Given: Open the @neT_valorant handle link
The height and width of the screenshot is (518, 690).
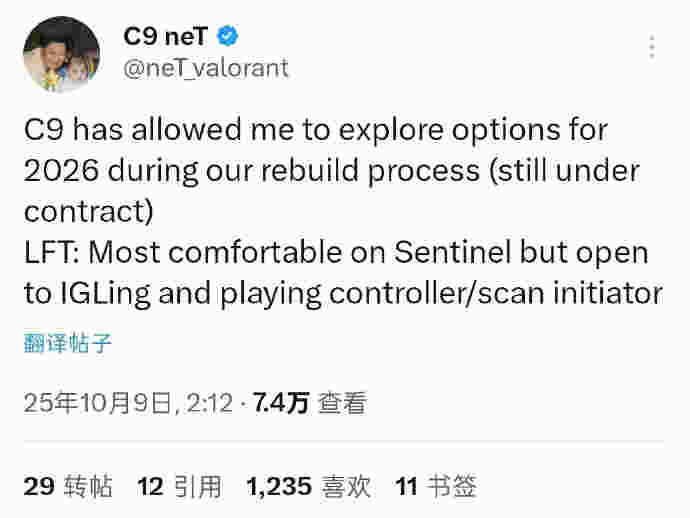Looking at the screenshot, I should coord(205,68).
